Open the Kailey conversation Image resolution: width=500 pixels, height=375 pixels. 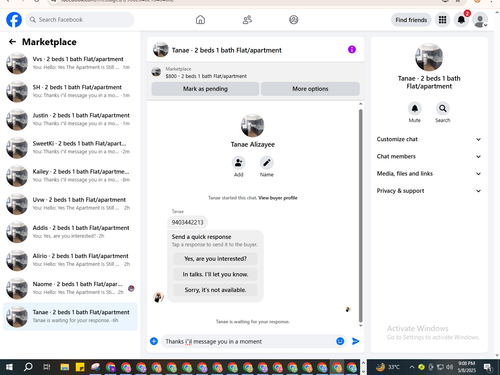tap(70, 176)
